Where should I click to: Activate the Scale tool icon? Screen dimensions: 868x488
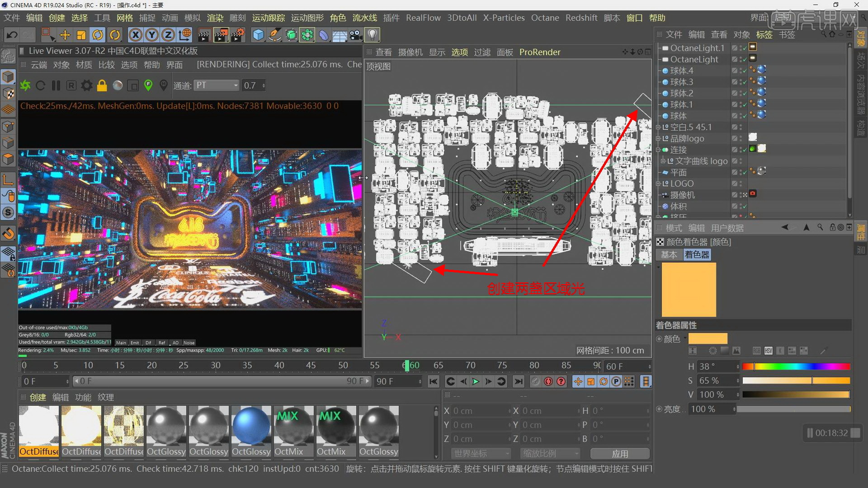81,35
